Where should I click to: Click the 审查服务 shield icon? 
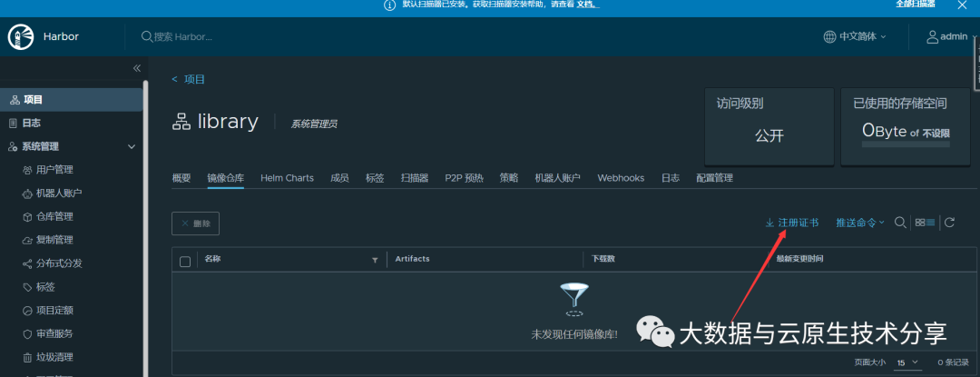[27, 334]
